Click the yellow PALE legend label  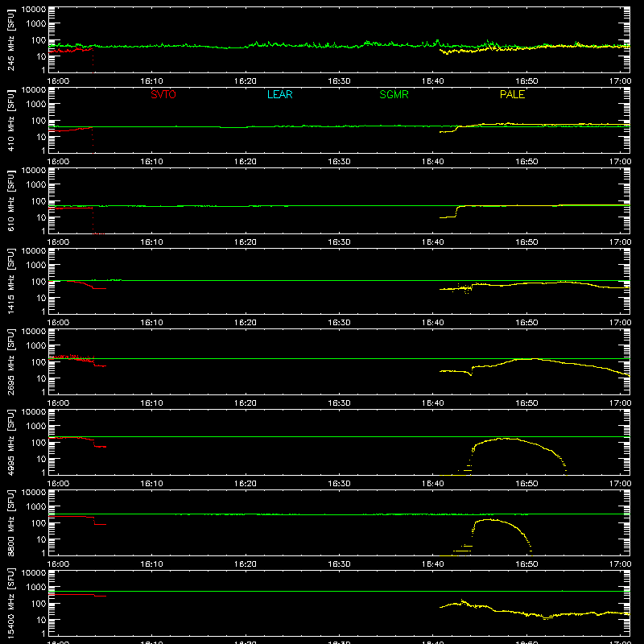coord(512,94)
